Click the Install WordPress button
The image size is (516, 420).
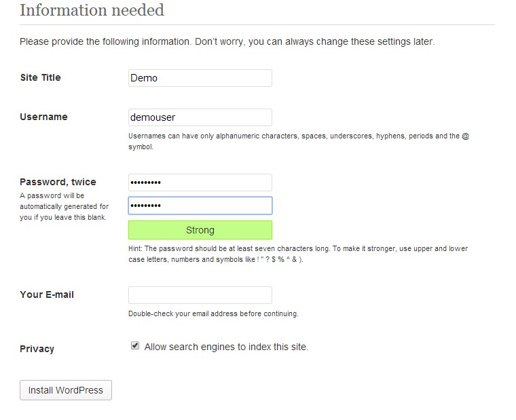[x=66, y=390]
